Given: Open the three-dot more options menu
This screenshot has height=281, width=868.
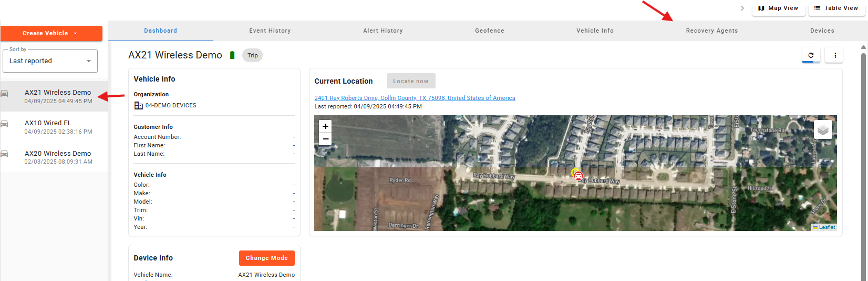Looking at the screenshot, I should pyautogui.click(x=834, y=55).
